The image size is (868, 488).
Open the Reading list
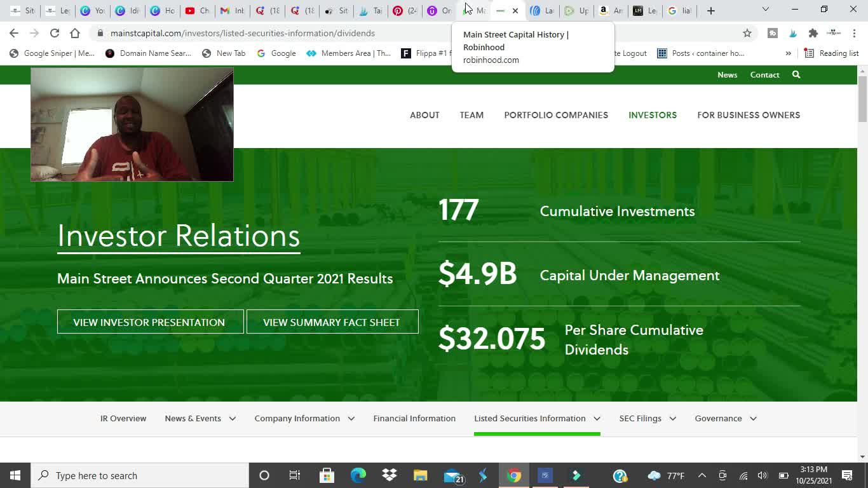pos(832,53)
